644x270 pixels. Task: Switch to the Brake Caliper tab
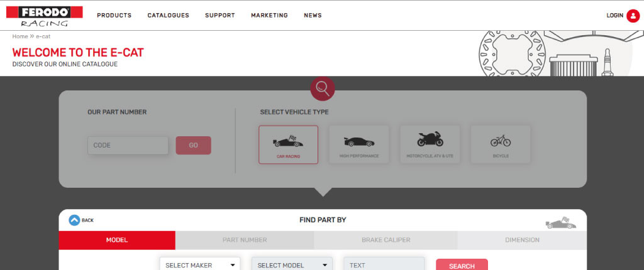tap(386, 240)
